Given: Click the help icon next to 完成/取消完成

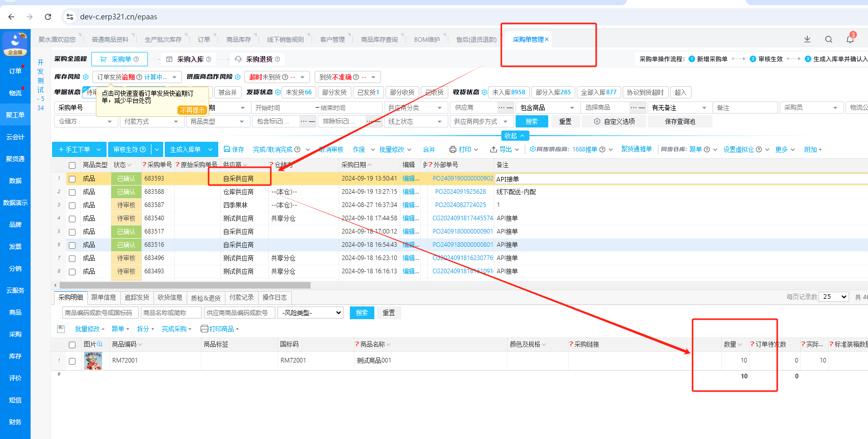Looking at the screenshot, I should 297,149.
